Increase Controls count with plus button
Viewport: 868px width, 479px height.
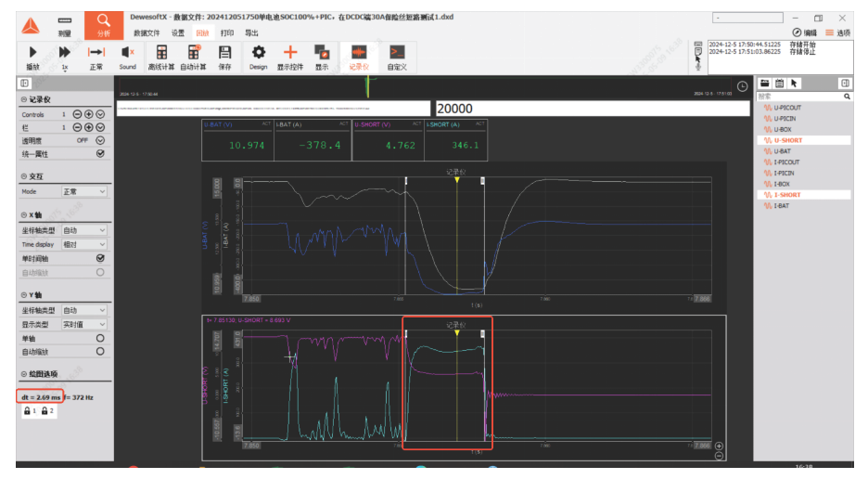pos(89,114)
